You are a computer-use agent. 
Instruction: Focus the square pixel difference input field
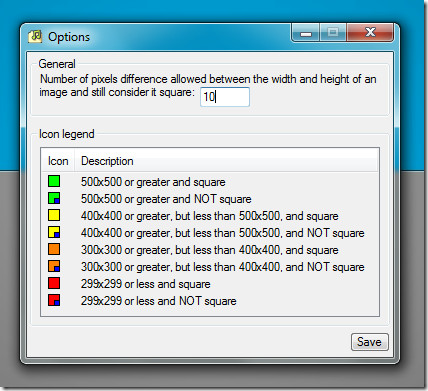pyautogui.click(x=225, y=97)
